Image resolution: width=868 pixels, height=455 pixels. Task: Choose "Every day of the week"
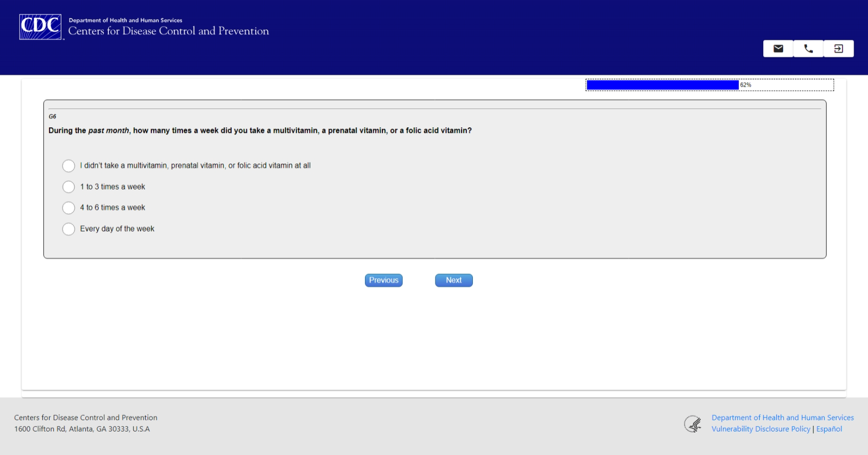coord(68,229)
